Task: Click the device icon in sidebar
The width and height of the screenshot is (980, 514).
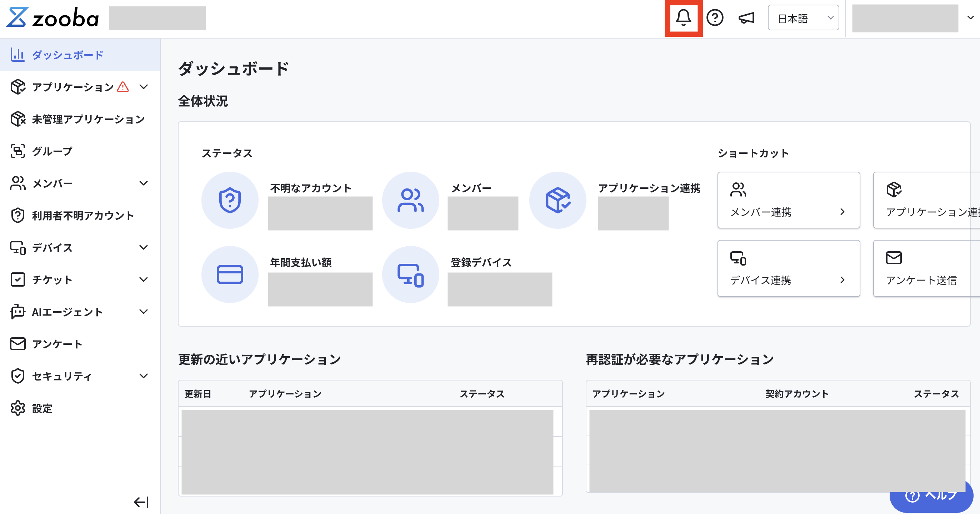Action: click(x=17, y=247)
